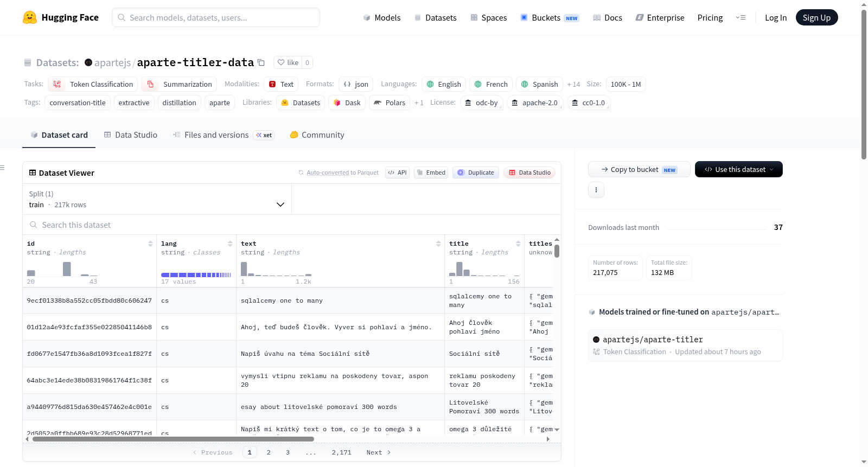
Task: Click the conversation-title tag
Action: click(x=78, y=103)
